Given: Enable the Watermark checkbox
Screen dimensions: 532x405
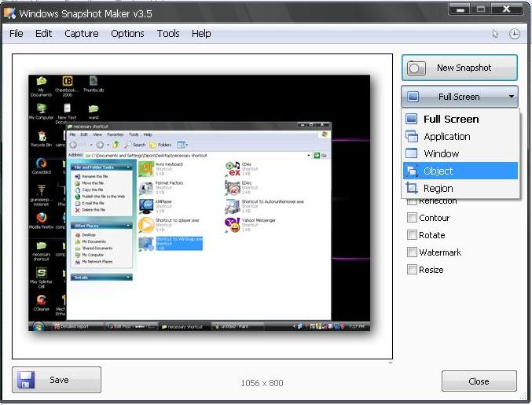Looking at the screenshot, I should pos(412,252).
